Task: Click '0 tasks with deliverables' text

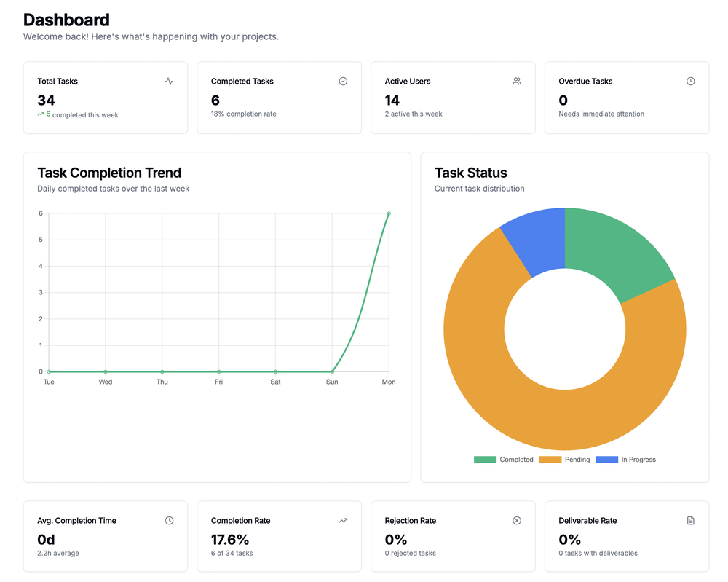Action: coord(598,553)
